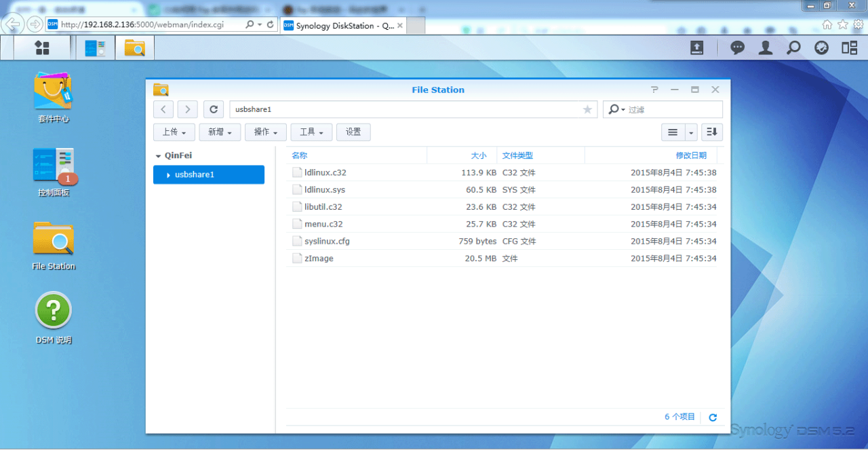Open DSM Help desktop icon

54,310
